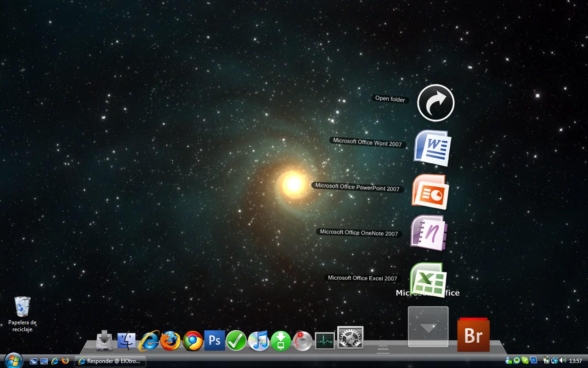Viewport: 588px width, 368px height.
Task: Open Microsoft Office OneNote 2007 icon
Action: (x=428, y=233)
